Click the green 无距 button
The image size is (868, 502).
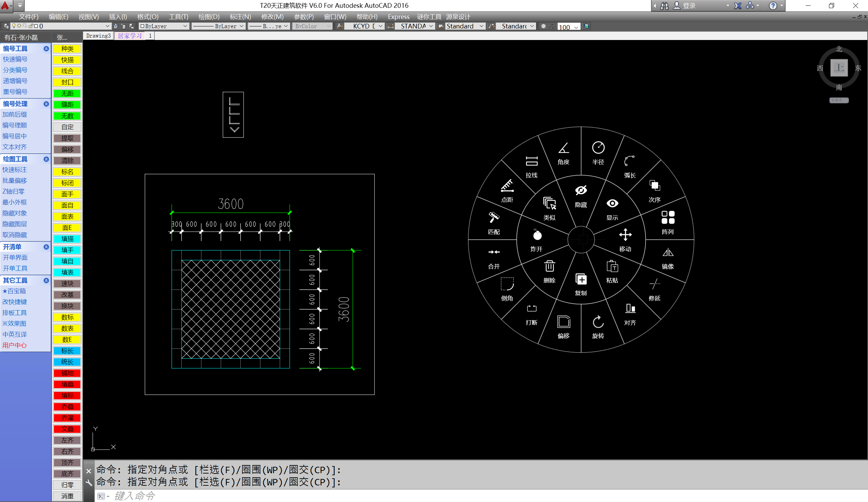(67, 94)
